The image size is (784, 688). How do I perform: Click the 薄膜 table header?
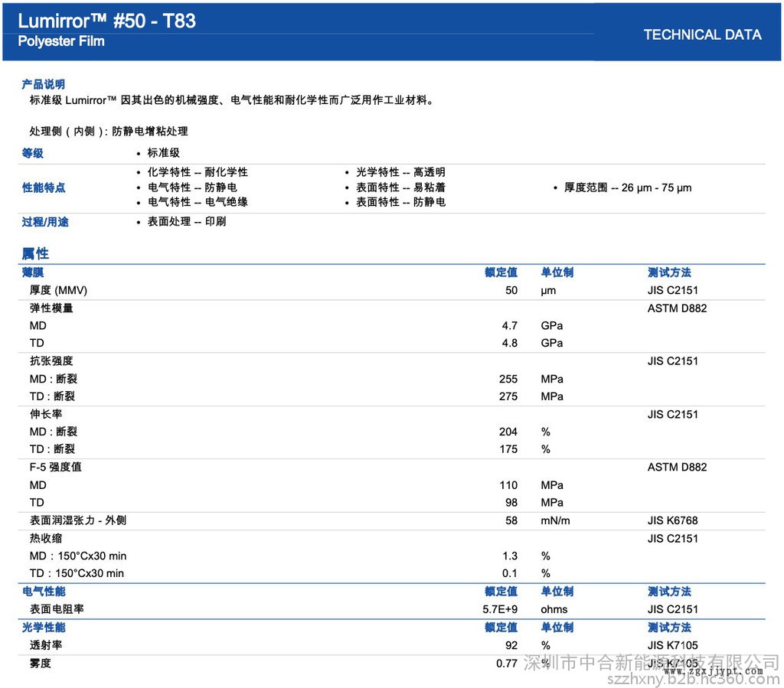(33, 272)
